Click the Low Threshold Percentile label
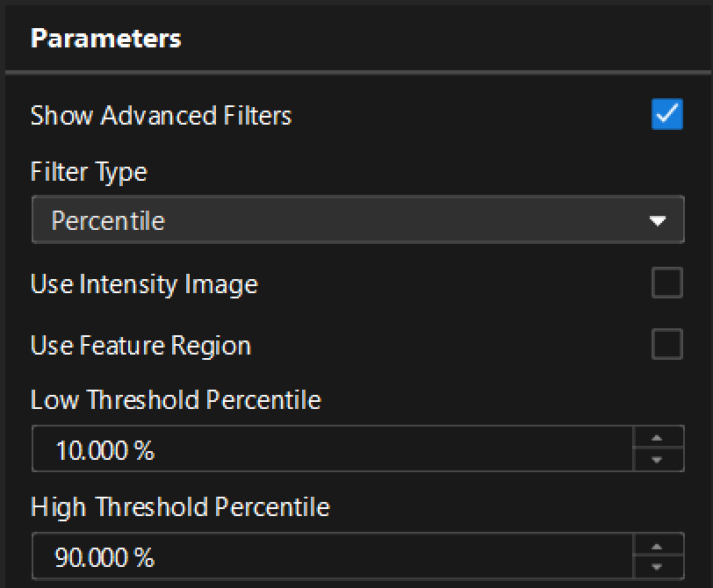This screenshot has width=713, height=588. [x=176, y=400]
